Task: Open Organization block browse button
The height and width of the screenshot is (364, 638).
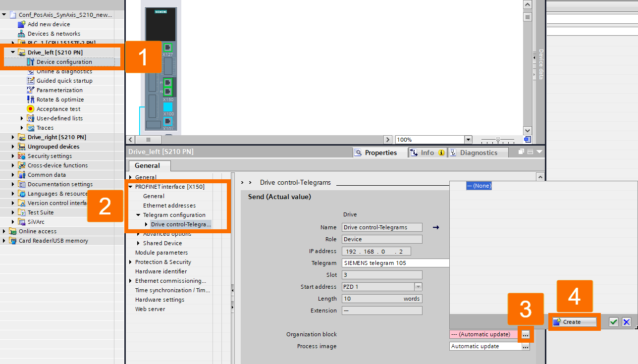Action: point(526,335)
